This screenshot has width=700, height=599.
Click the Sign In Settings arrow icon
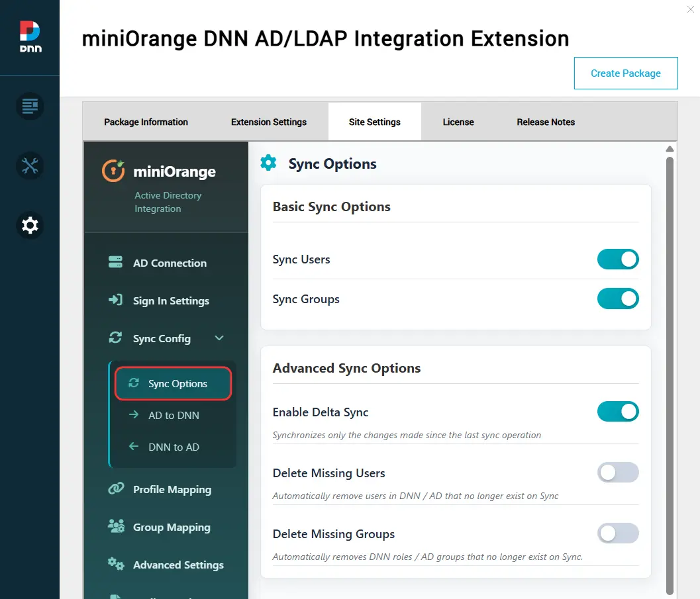(115, 300)
